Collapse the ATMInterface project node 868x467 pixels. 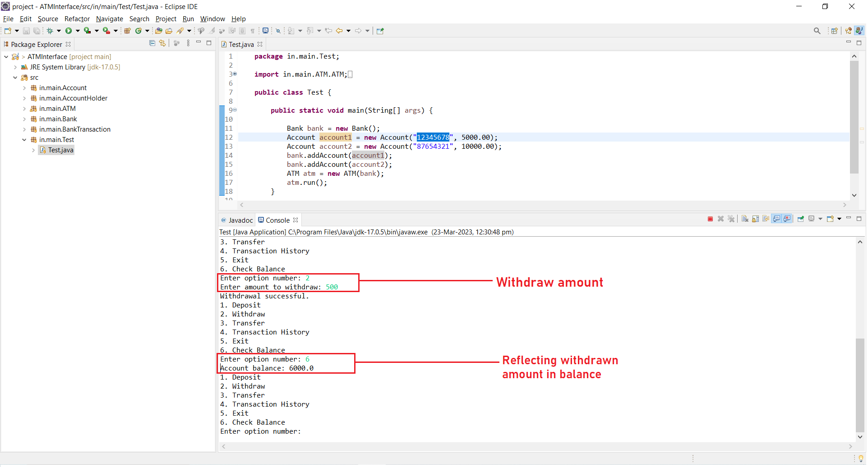click(6, 57)
